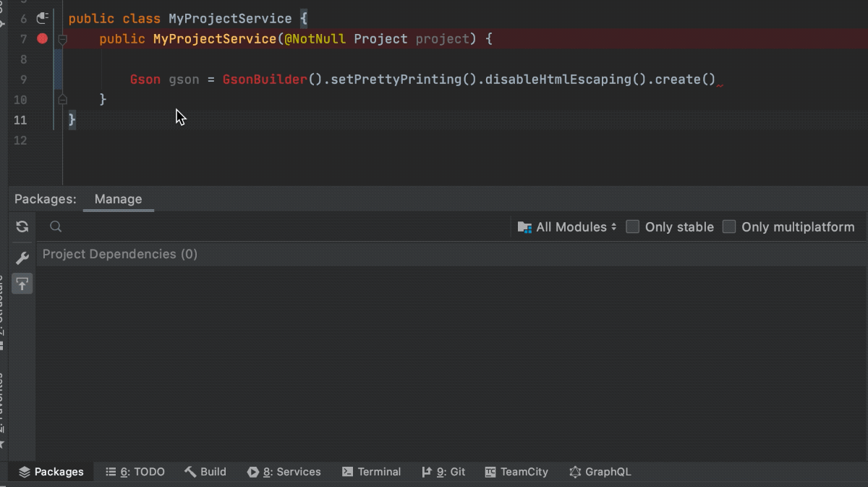Click the package search input field
The width and height of the screenshot is (868, 487).
coord(217,226)
